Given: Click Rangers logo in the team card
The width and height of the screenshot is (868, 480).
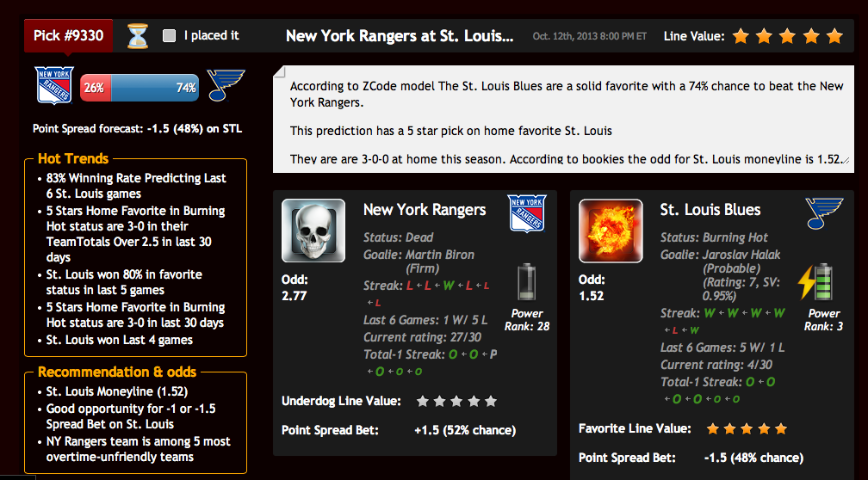Looking at the screenshot, I should [527, 213].
